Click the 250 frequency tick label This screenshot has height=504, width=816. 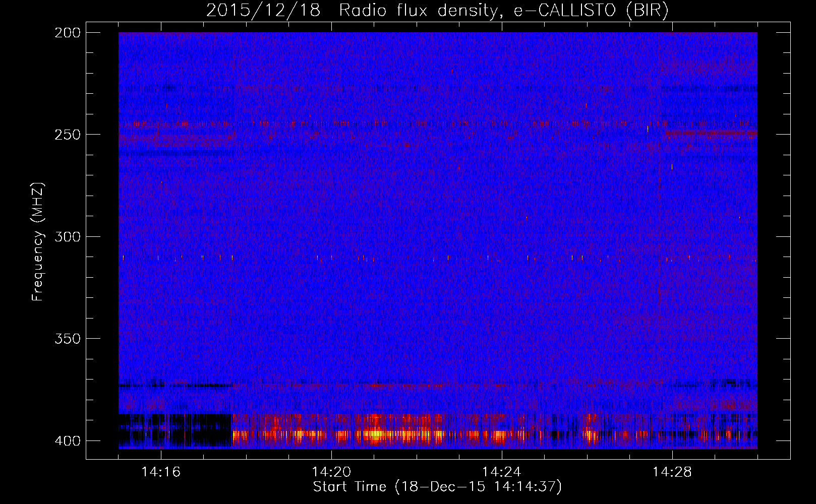68,135
